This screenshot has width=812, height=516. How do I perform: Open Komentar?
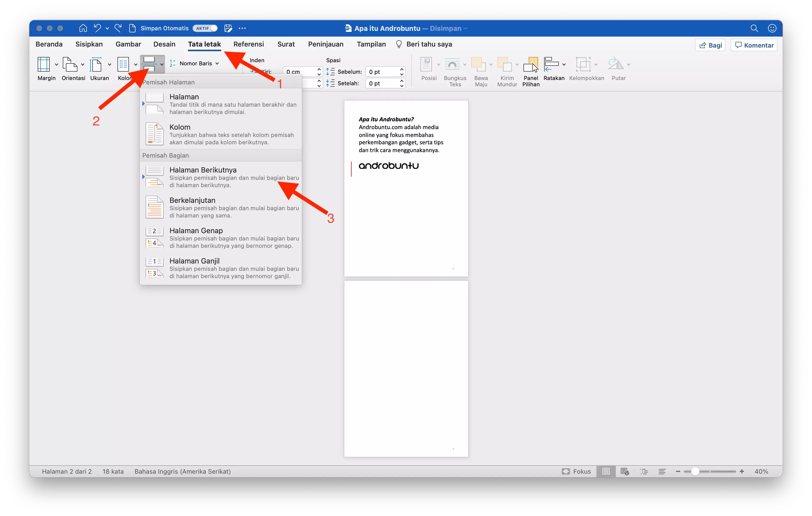point(754,45)
